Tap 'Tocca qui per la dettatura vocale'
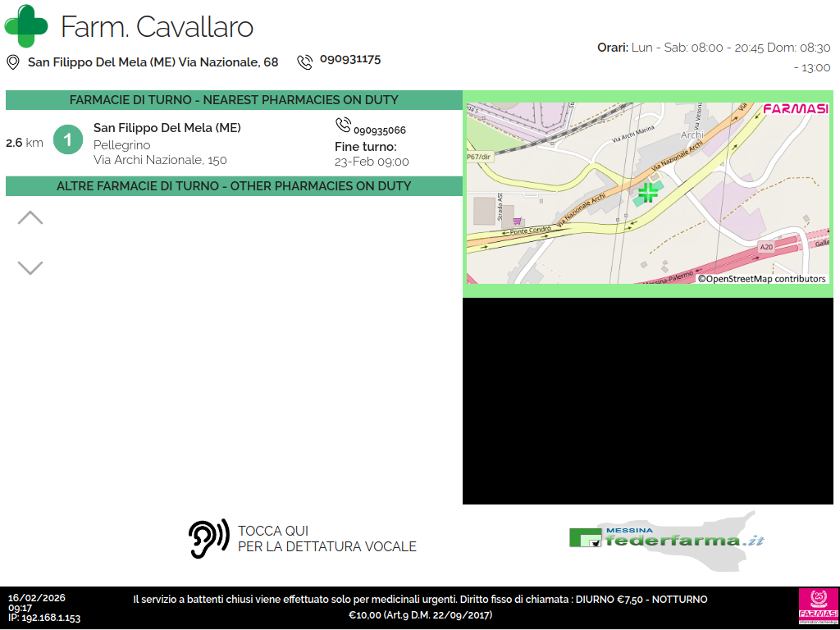The width and height of the screenshot is (840, 630). (326, 539)
